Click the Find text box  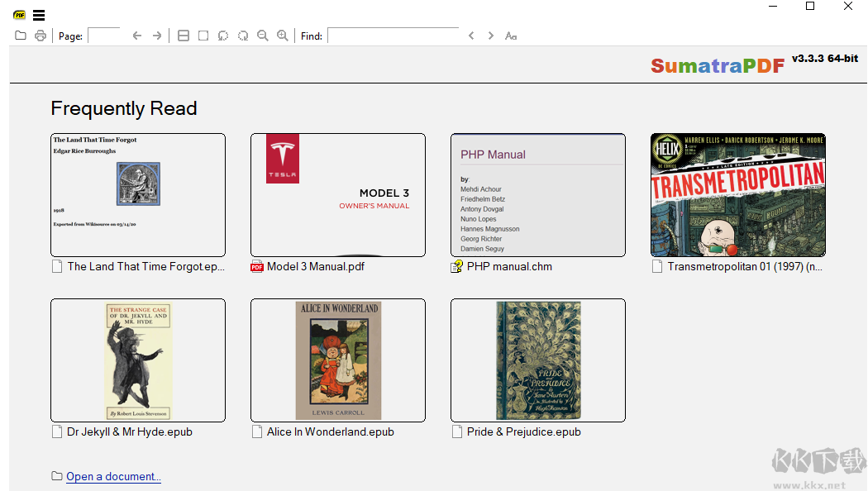393,36
